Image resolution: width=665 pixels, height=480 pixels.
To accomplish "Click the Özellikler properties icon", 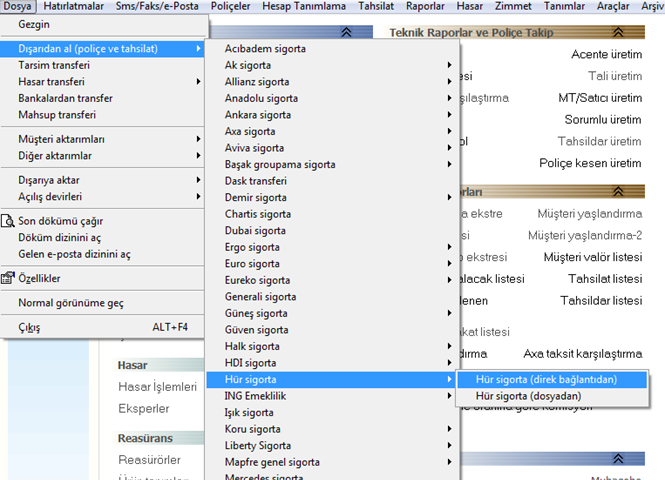I will pos(9,278).
